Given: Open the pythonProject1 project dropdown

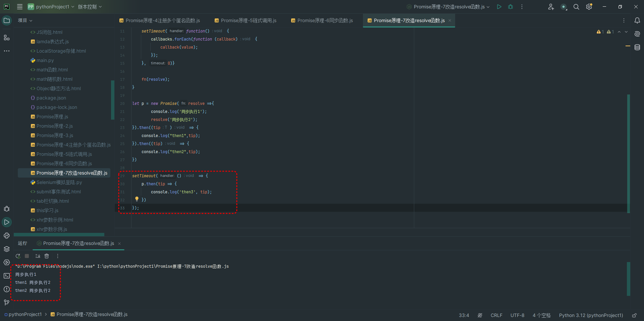Looking at the screenshot, I should coord(51,7).
